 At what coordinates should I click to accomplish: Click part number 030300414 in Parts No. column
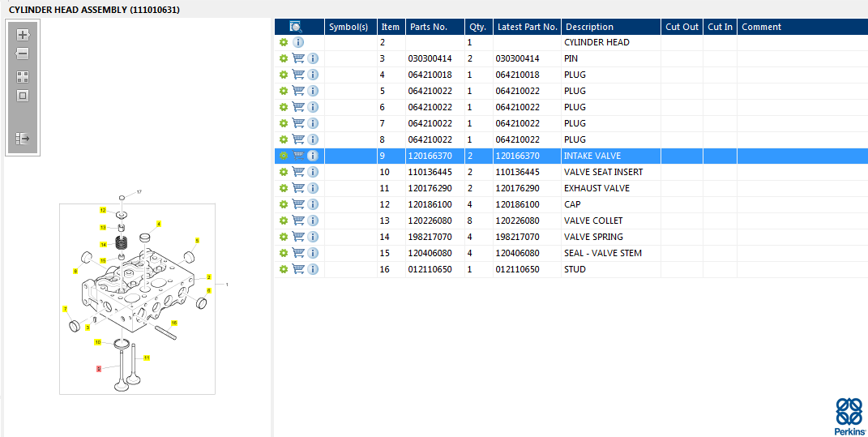pos(430,58)
